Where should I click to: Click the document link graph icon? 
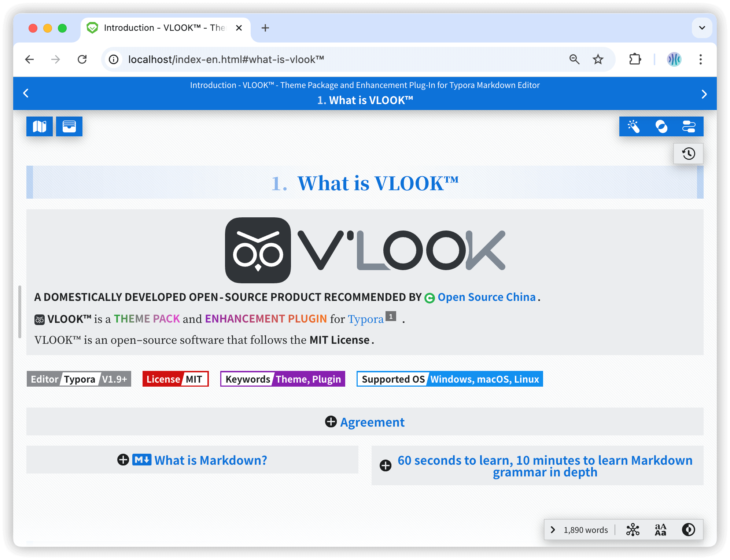[633, 530]
